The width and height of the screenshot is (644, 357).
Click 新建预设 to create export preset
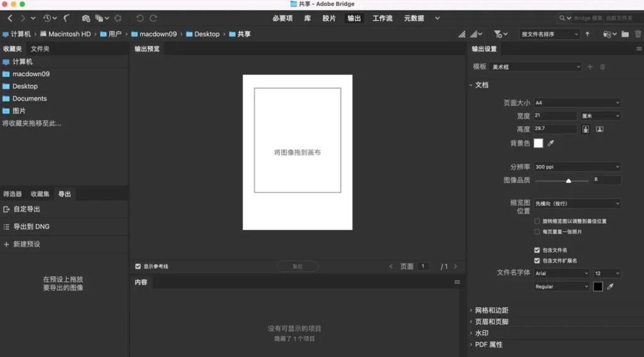point(26,244)
